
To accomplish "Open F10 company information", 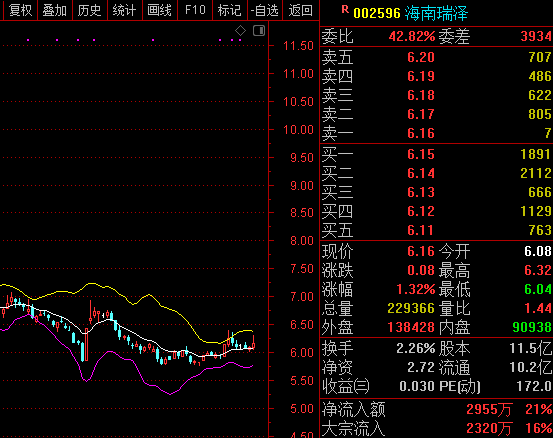I will 195,10.
